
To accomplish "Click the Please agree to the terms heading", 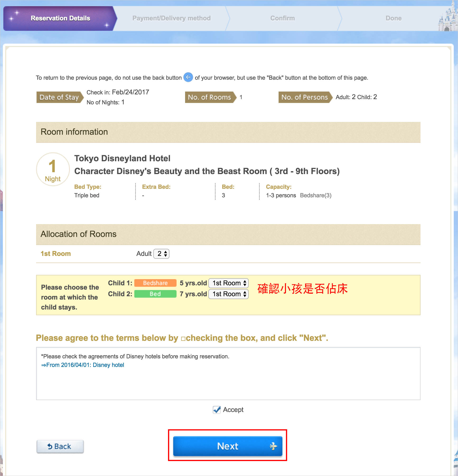I will 182,338.
